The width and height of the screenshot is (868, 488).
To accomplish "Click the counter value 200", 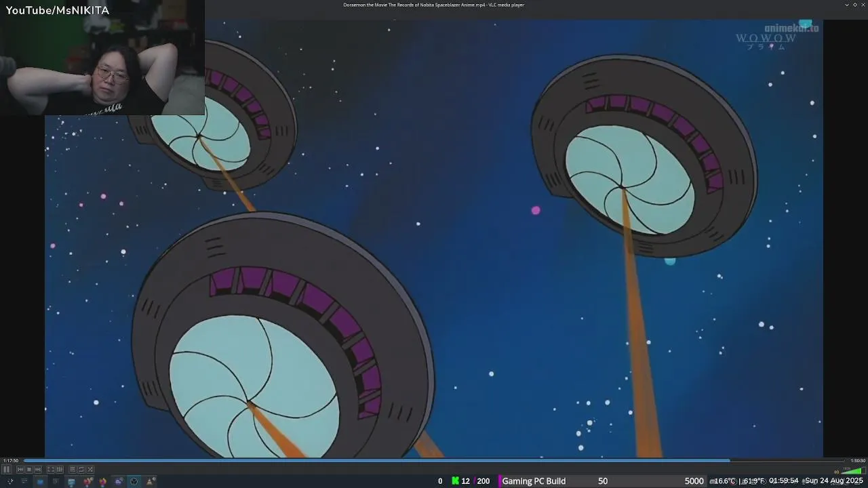I will click(x=483, y=481).
